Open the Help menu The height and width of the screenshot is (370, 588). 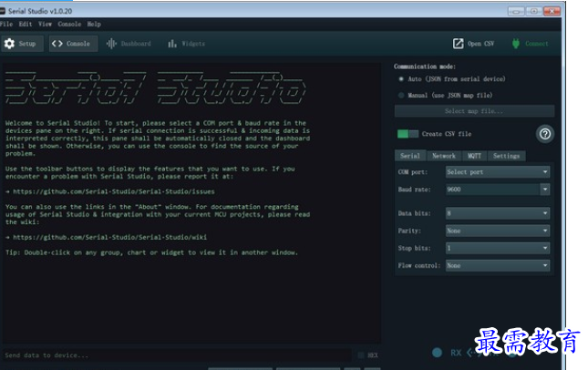94,24
